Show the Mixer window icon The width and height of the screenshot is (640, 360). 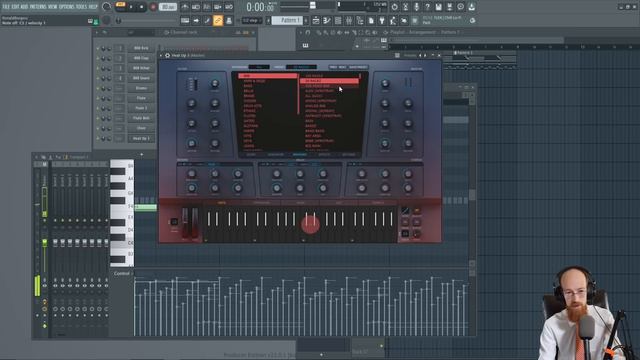pos(349,20)
